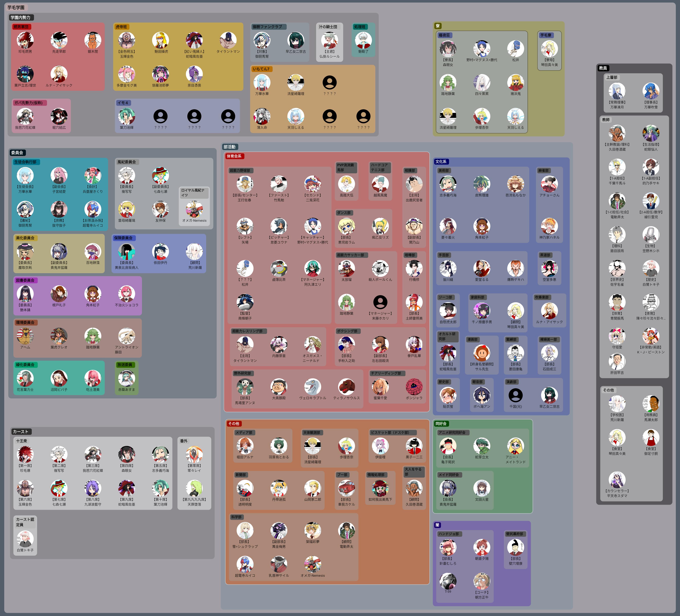Click the 天罪堕落 avatar in 番外 group
Image resolution: width=680 pixels, height=616 pixels.
click(x=194, y=488)
